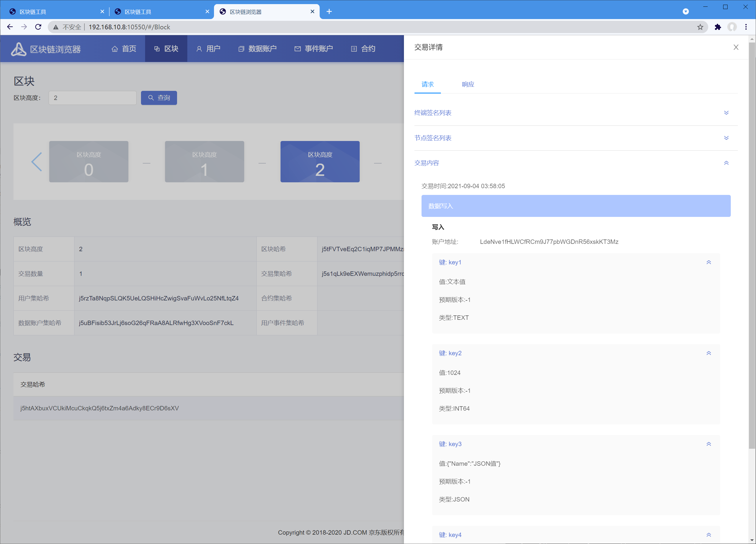756x544 pixels.
Task: Click the address bar URL
Action: click(129, 27)
